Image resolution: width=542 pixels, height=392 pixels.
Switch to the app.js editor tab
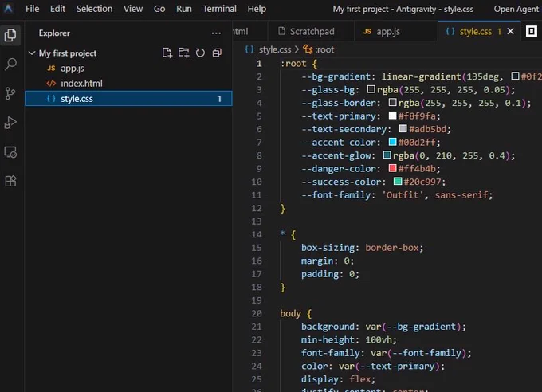click(x=395, y=31)
